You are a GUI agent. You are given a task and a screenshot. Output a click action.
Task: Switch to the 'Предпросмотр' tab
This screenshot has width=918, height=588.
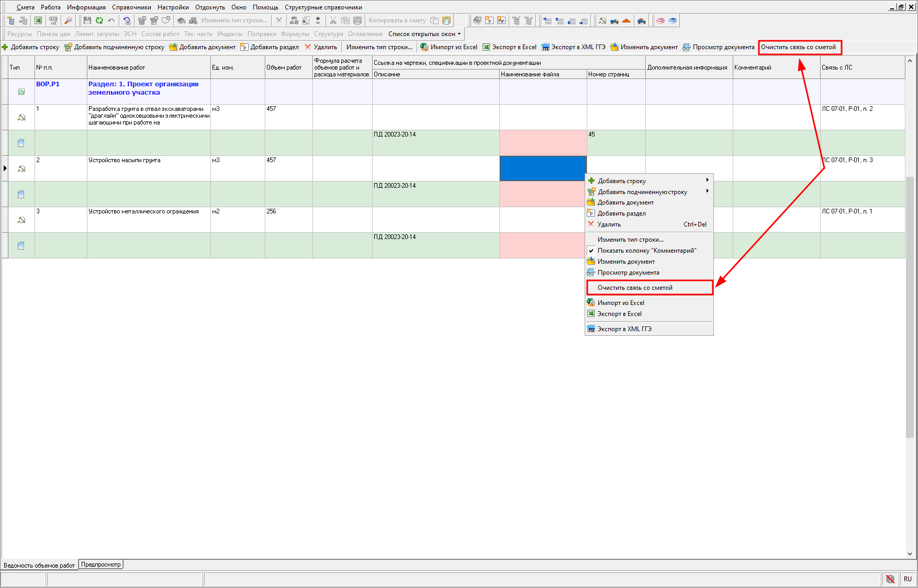pos(100,564)
